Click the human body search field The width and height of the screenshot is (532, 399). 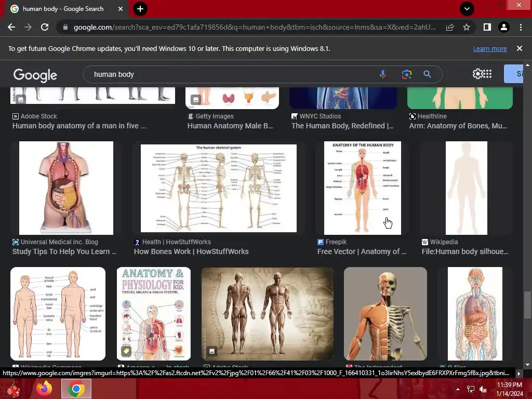pyautogui.click(x=234, y=74)
